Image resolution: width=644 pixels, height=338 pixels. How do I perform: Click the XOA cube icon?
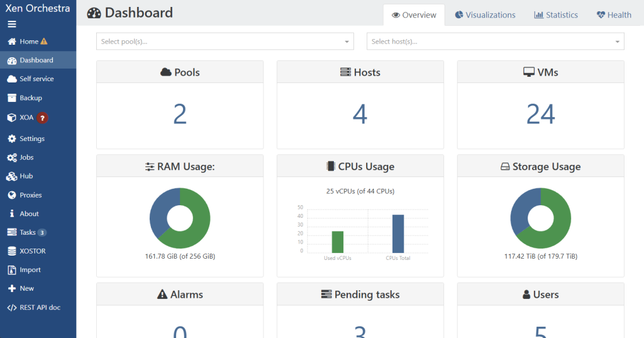pos(12,118)
